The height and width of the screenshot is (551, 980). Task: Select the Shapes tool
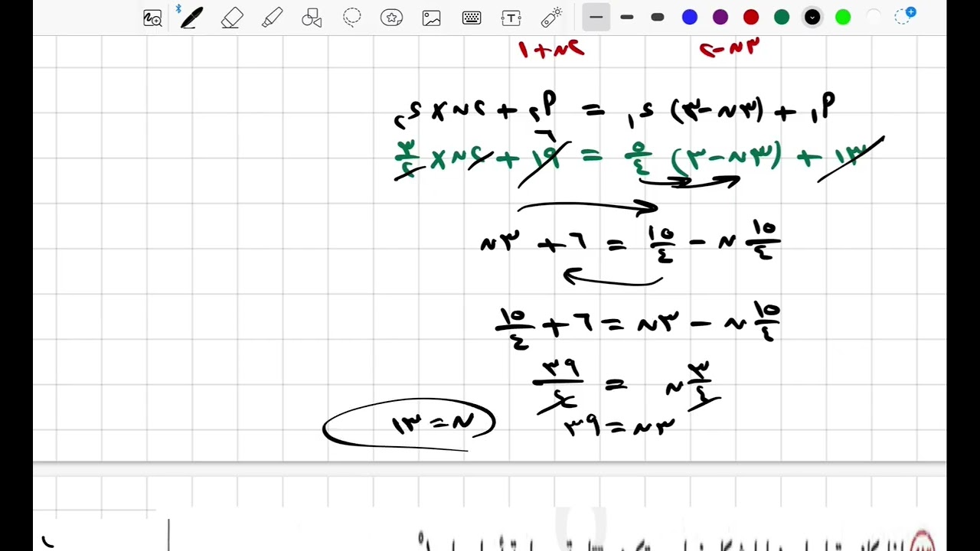[312, 18]
